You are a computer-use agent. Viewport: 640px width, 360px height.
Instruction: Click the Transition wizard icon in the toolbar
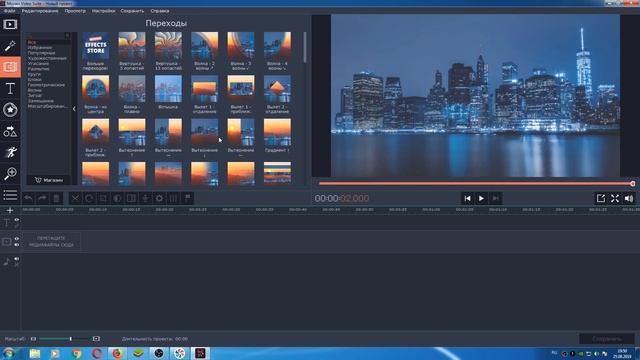(131, 198)
